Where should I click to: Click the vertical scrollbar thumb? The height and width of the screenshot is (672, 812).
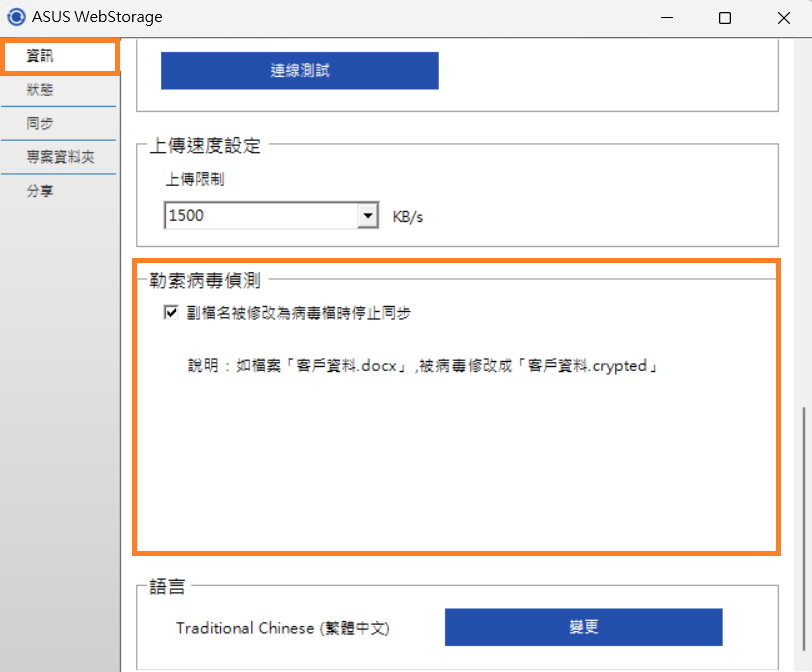coord(804,528)
